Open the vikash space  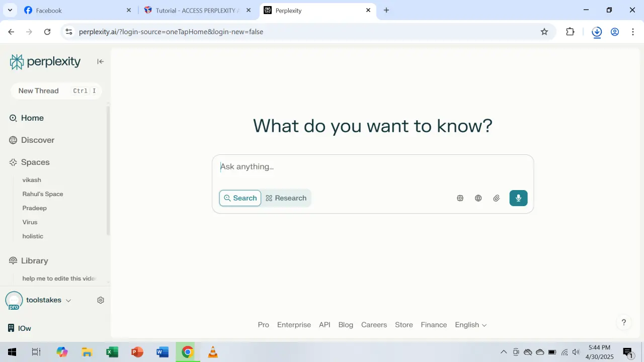coord(32,180)
